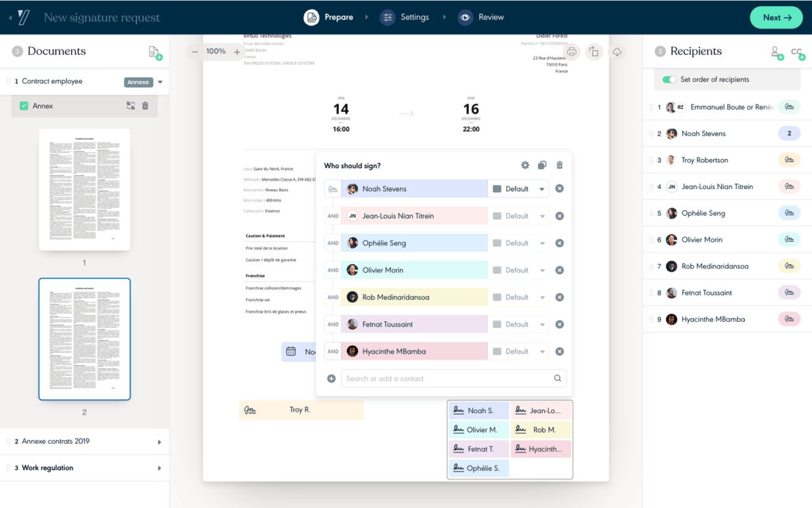The height and width of the screenshot is (508, 812).
Task: Expand the Work regulation document
Action: coord(160,468)
